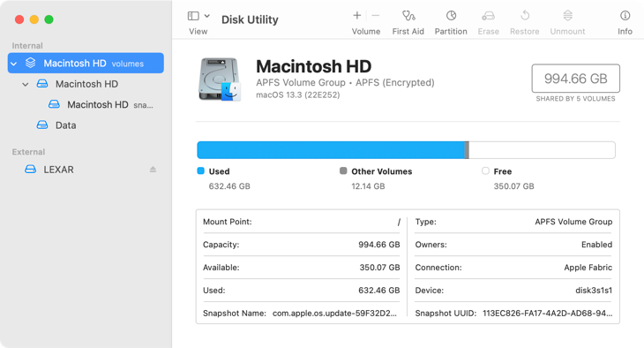Viewport: 644px width, 348px height.
Task: Select the Data volume
Action: (x=86, y=125)
